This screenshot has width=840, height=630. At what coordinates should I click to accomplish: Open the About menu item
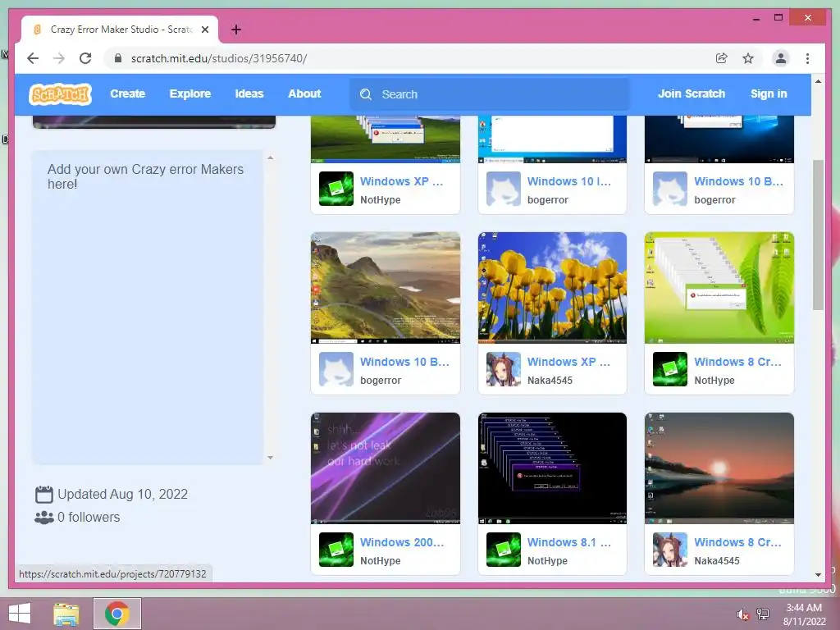304,94
